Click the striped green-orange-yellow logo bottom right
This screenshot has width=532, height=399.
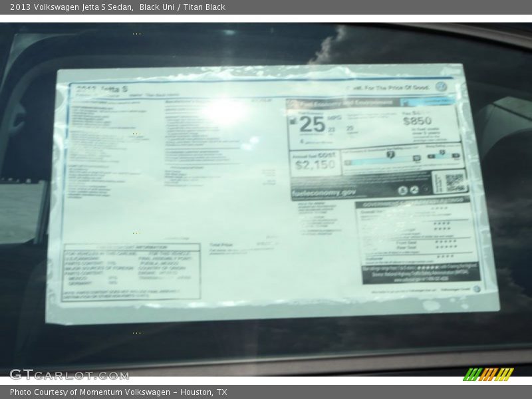tap(488, 374)
